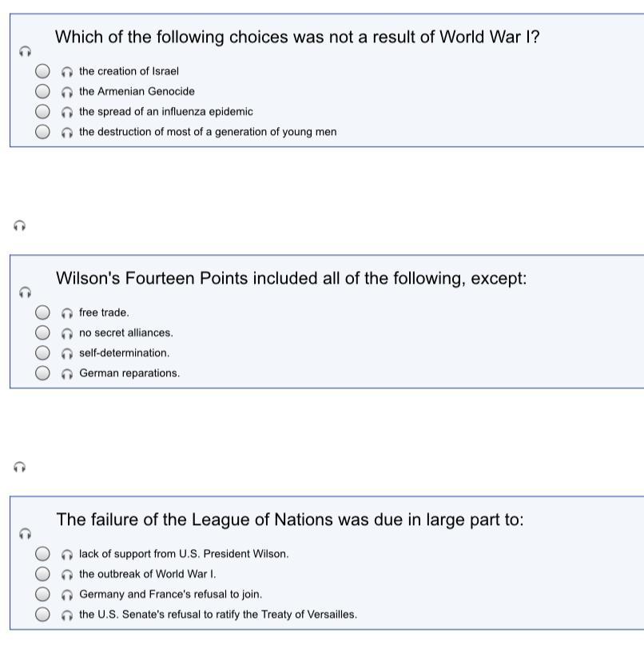Select 'the creation of Israel' radio button
The image size is (644, 645).
tap(42, 71)
